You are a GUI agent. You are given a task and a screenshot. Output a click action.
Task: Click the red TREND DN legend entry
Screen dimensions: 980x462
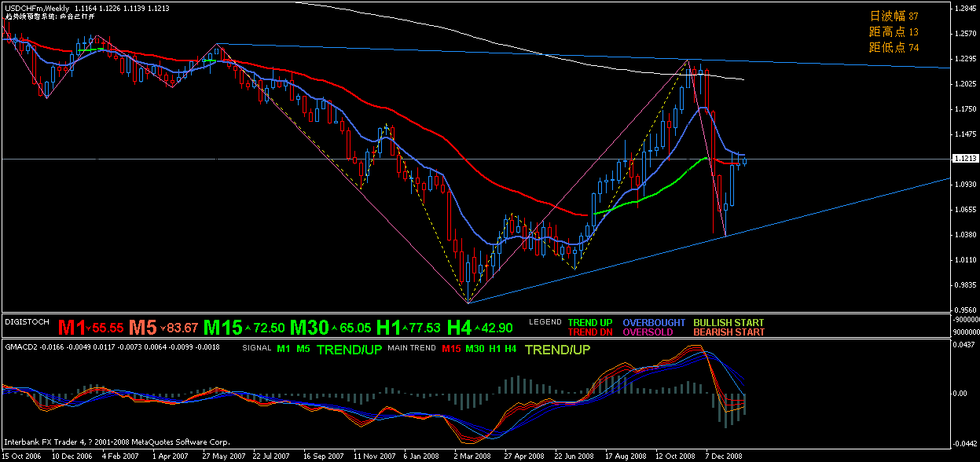coord(590,332)
